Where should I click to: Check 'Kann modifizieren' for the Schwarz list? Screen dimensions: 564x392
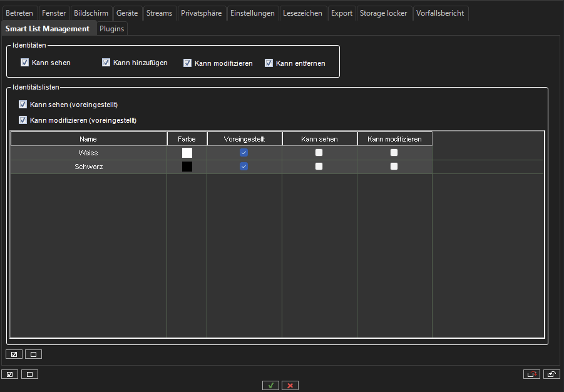pyautogui.click(x=394, y=167)
